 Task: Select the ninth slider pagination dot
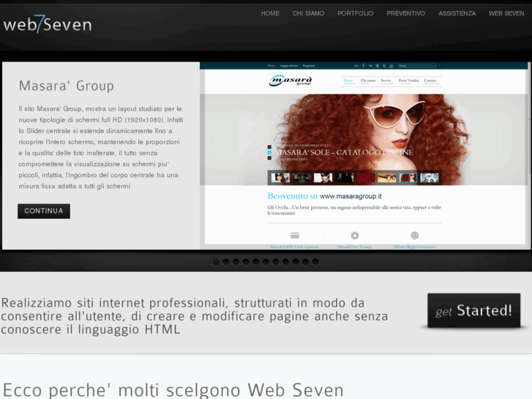pyautogui.click(x=296, y=261)
